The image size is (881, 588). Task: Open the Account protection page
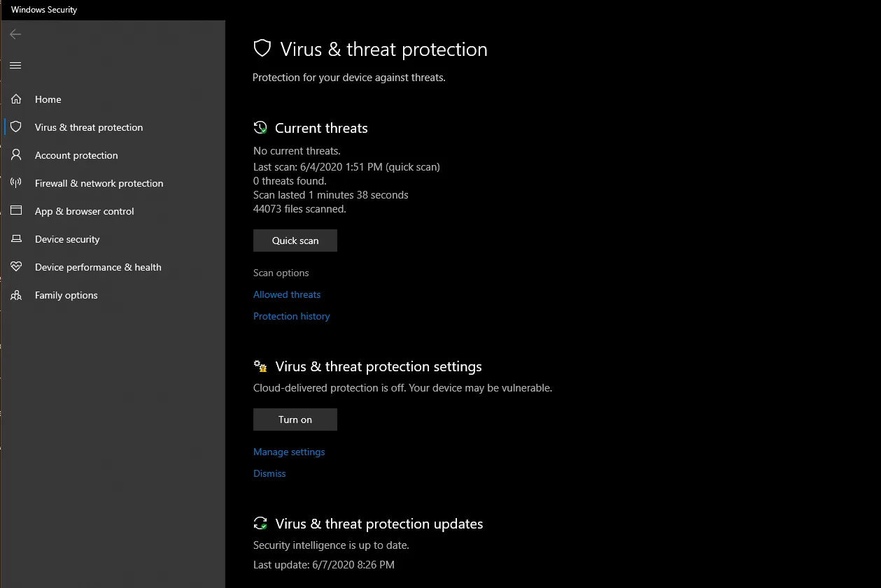tap(76, 155)
